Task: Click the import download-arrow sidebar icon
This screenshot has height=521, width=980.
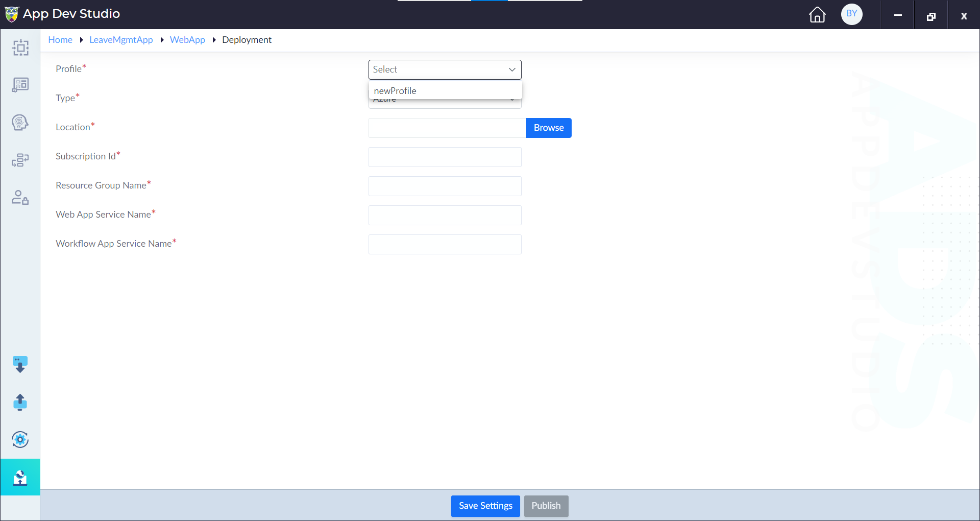Action: [20, 365]
